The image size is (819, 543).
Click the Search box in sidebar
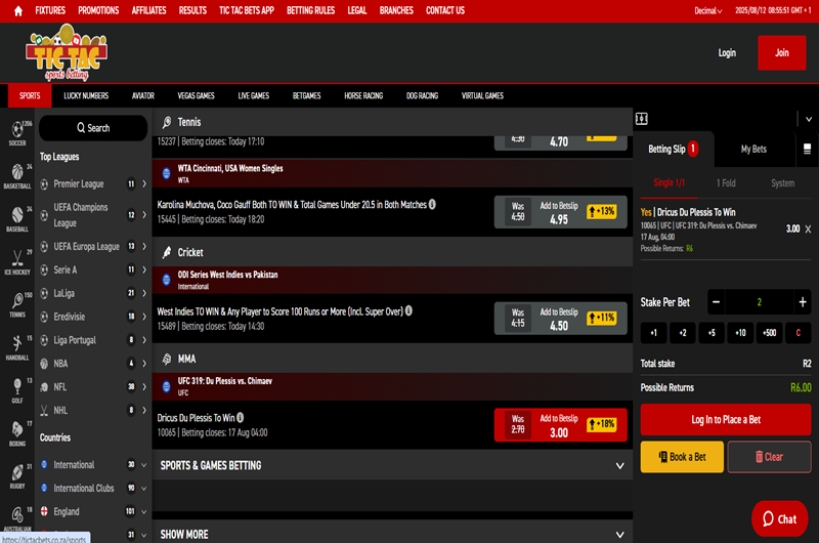coord(93,128)
